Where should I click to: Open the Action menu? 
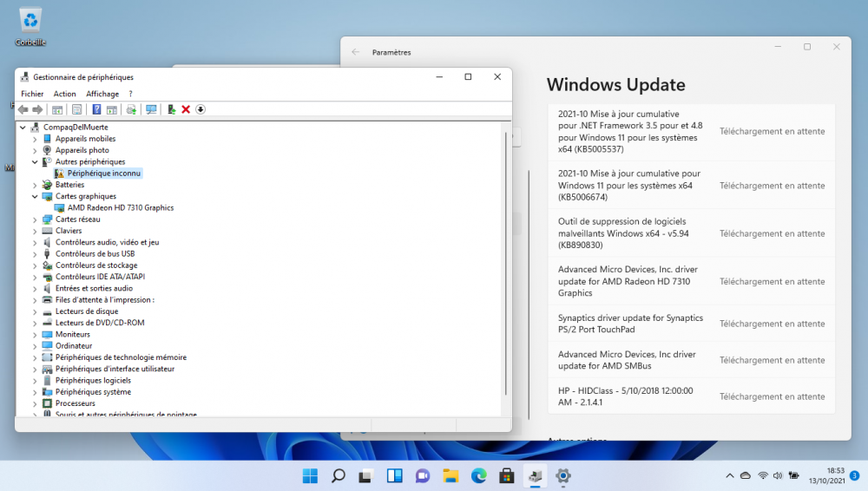point(65,94)
